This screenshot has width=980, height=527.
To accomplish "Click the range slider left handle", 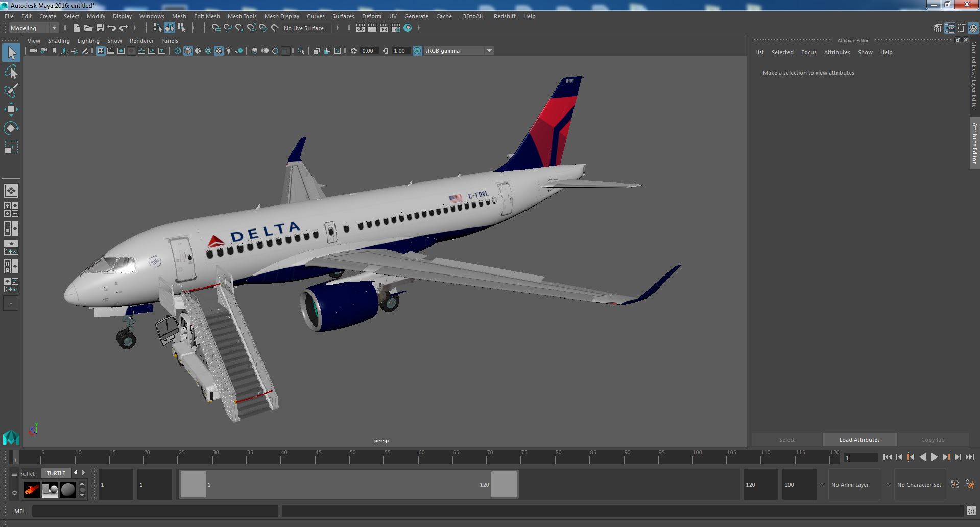I will click(194, 485).
